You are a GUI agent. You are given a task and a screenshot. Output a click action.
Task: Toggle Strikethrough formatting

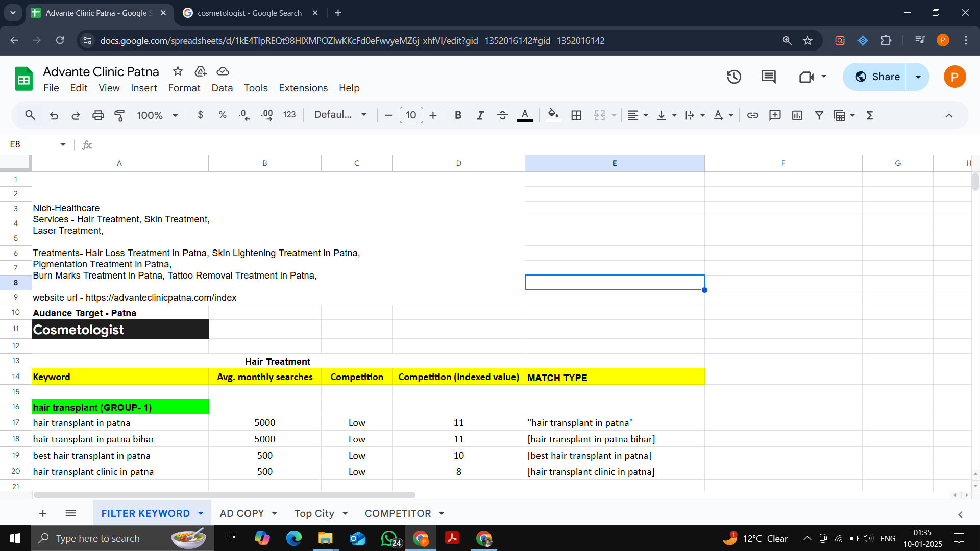click(502, 115)
